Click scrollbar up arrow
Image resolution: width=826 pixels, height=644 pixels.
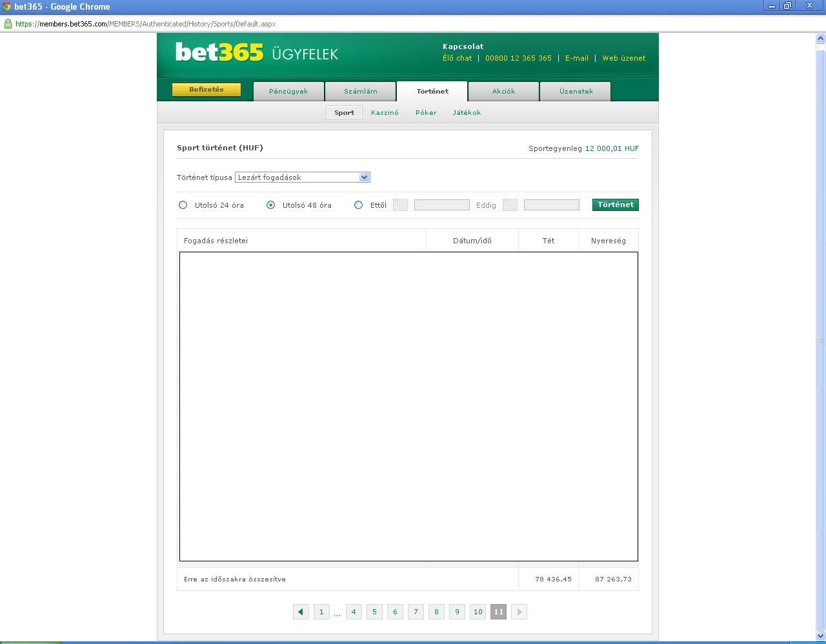click(x=821, y=39)
